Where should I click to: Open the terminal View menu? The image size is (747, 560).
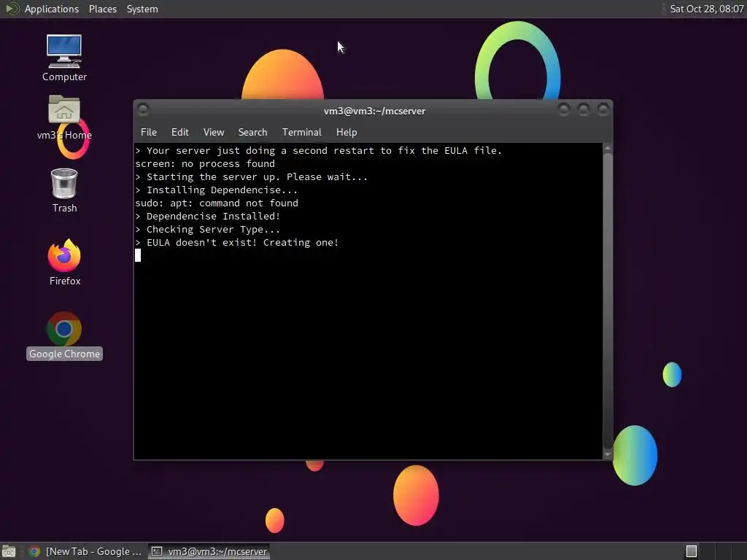click(x=214, y=133)
